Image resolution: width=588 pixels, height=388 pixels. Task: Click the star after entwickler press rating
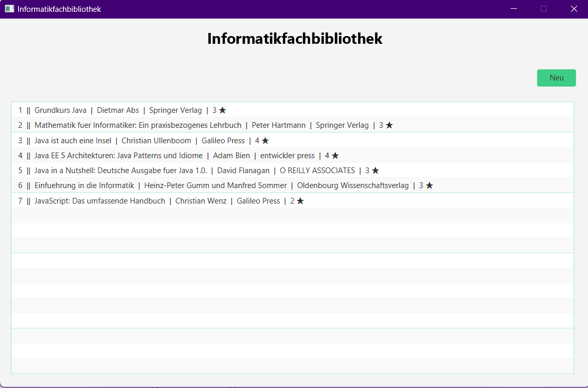pyautogui.click(x=335, y=156)
